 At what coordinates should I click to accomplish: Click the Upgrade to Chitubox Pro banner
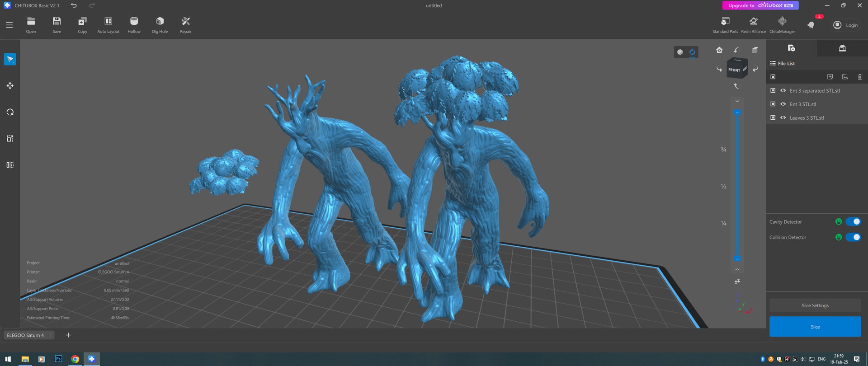(760, 5)
